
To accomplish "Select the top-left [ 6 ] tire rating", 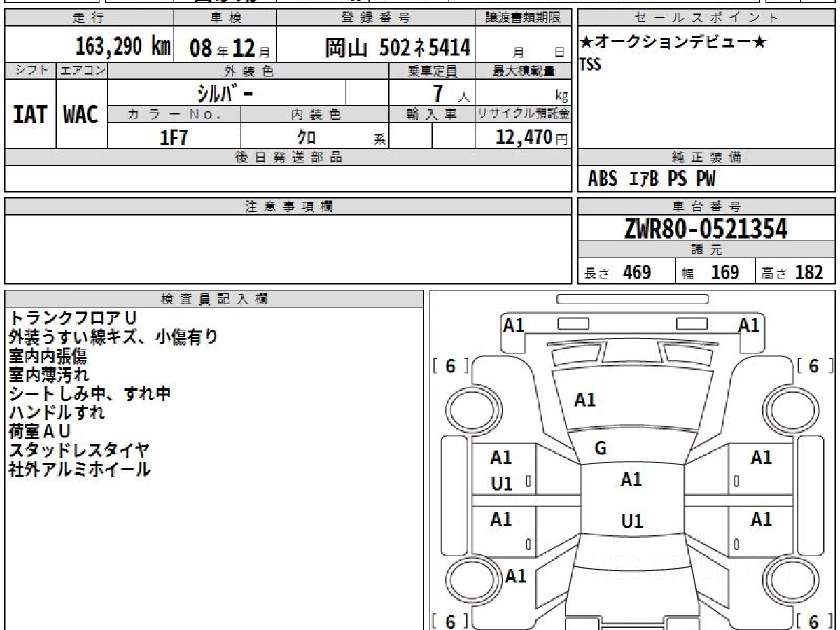I will click(450, 365).
